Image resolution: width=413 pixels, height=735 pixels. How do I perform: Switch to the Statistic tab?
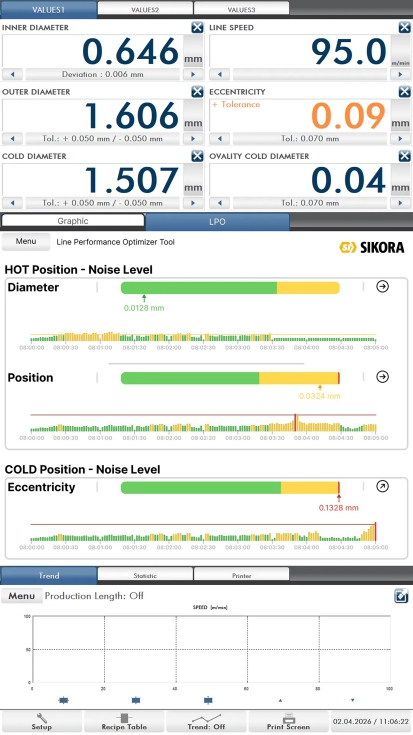tap(145, 575)
